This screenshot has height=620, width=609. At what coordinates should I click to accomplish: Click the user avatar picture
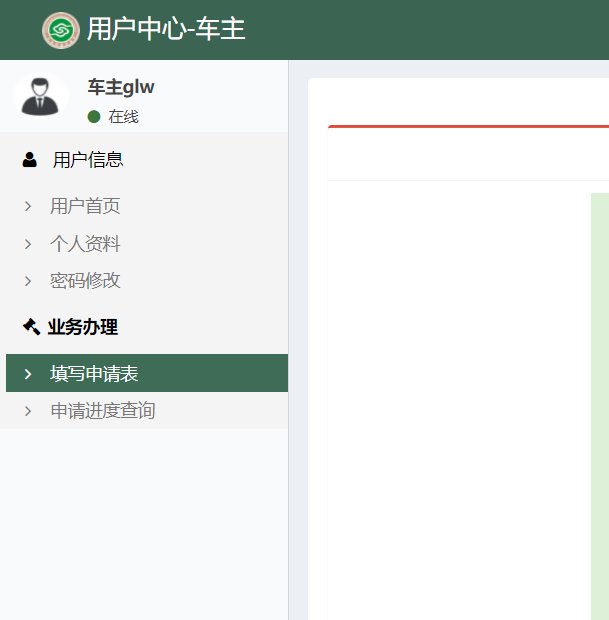point(41,97)
